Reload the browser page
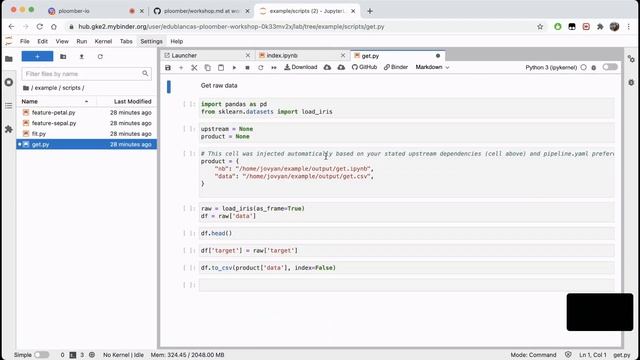The height and width of the screenshot is (360, 640). (x=40, y=27)
